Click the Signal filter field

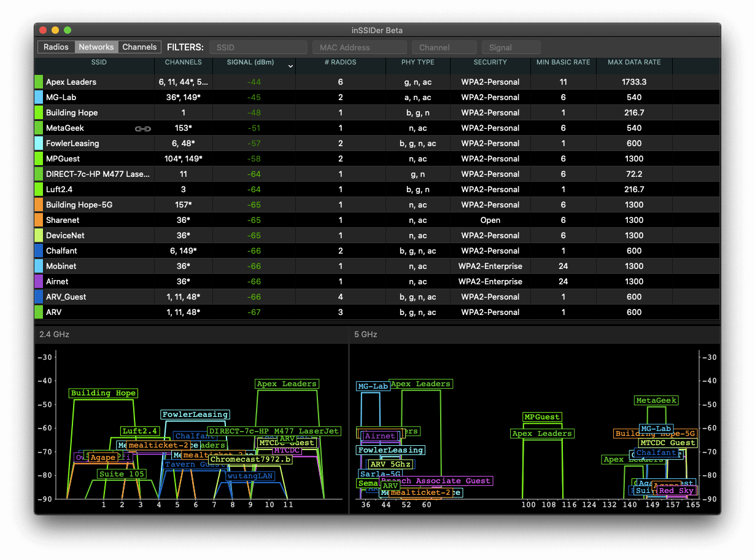click(x=511, y=47)
